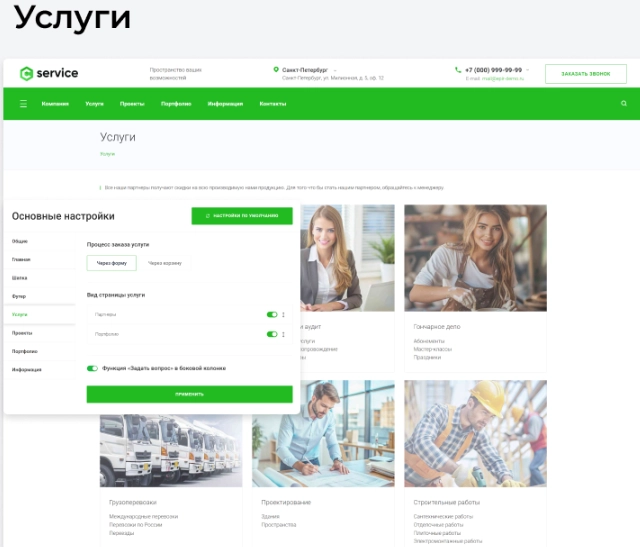Click the Переезды sub-link
640x547 pixels.
[121, 533]
